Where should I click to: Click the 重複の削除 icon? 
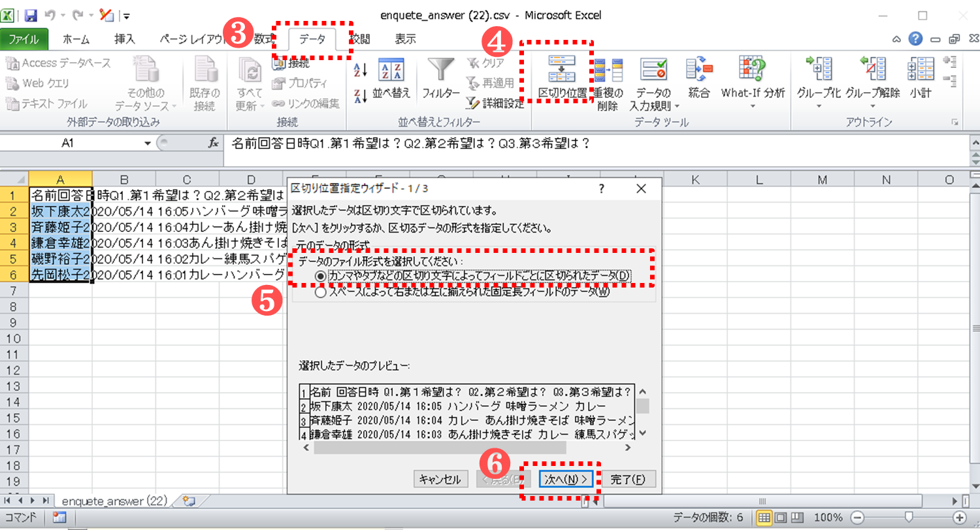pyautogui.click(x=608, y=71)
